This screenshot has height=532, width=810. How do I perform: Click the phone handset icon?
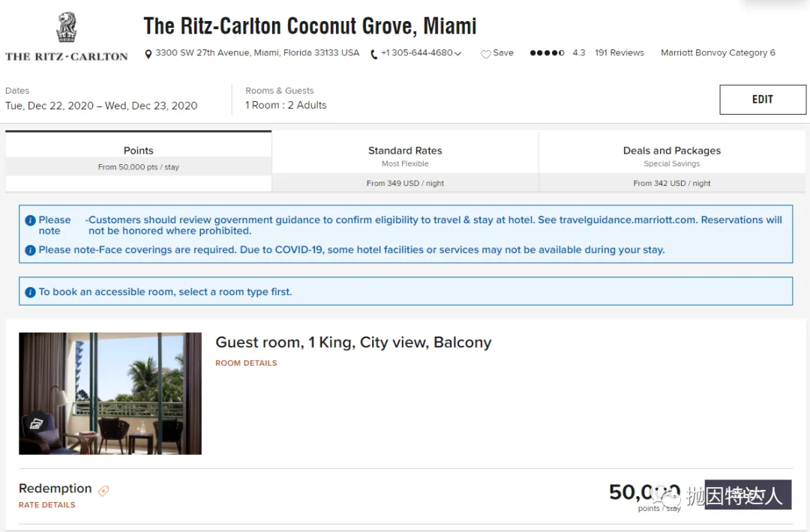374,54
